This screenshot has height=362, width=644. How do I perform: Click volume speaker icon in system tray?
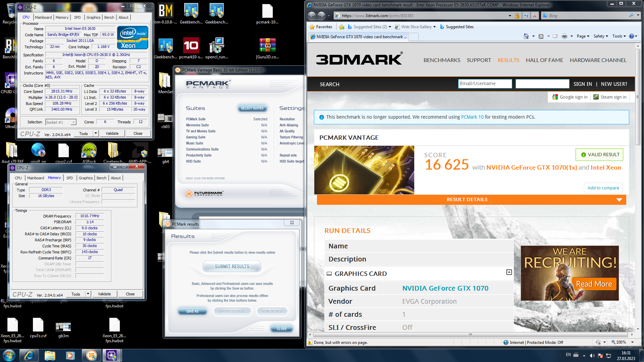pos(592,355)
